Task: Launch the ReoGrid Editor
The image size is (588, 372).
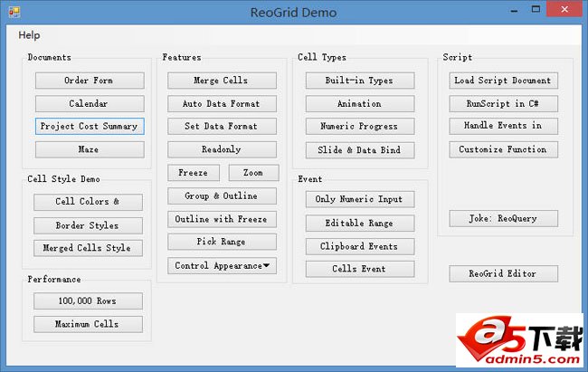Action: pyautogui.click(x=504, y=273)
